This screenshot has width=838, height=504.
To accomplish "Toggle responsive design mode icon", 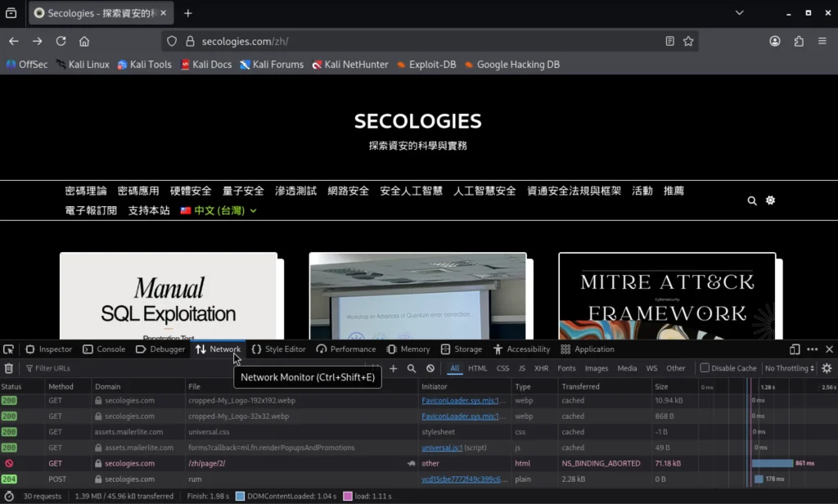I will (795, 349).
